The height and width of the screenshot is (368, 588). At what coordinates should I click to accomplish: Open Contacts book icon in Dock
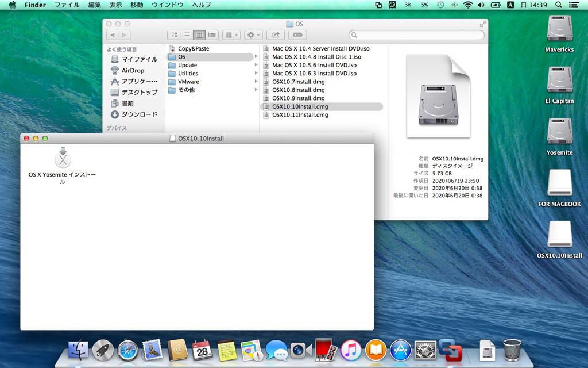click(177, 350)
